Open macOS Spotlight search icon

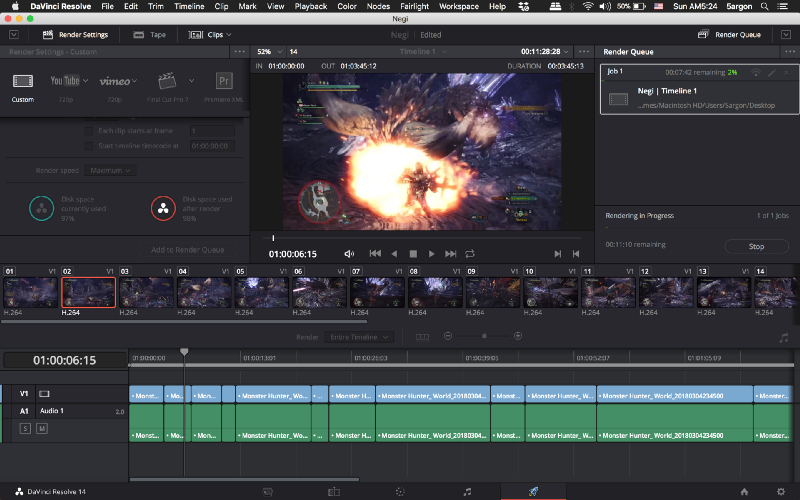[x=764, y=6]
